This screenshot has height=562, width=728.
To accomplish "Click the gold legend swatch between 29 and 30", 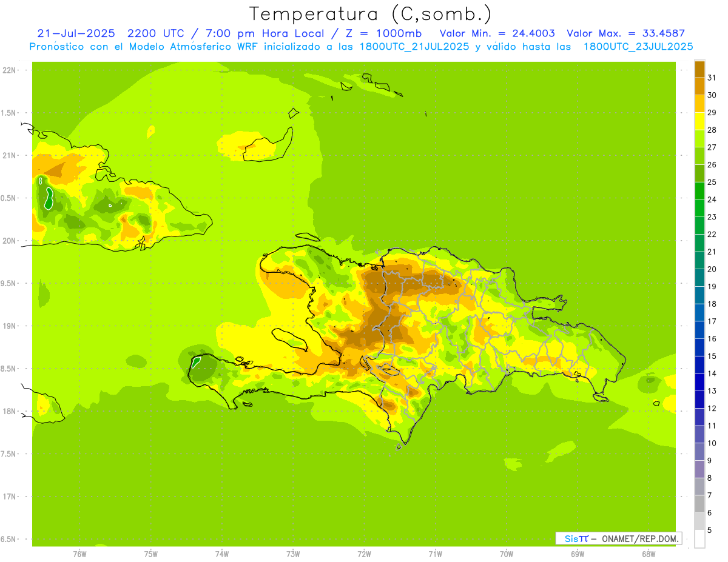I will (x=699, y=104).
